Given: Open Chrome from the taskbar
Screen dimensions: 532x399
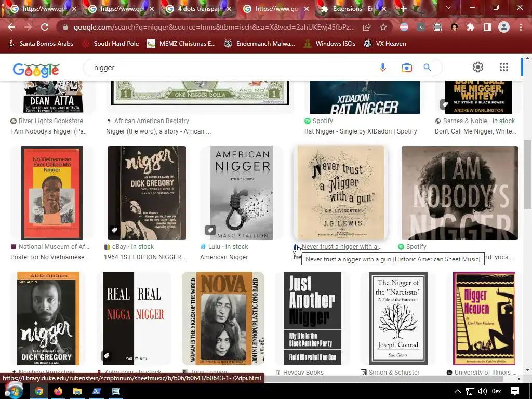Looking at the screenshot, I should (x=39, y=391).
